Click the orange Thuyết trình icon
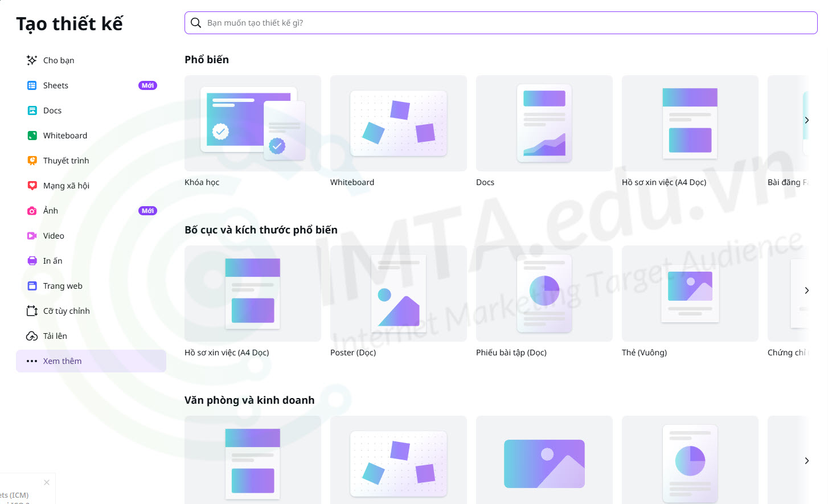This screenshot has width=828, height=504. pos(32,161)
